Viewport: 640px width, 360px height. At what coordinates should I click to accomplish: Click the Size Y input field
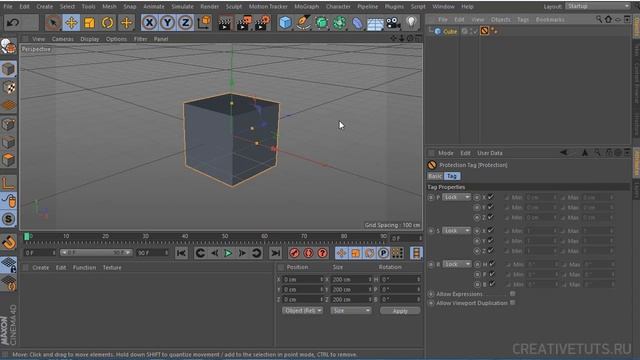pyautogui.click(x=351, y=289)
